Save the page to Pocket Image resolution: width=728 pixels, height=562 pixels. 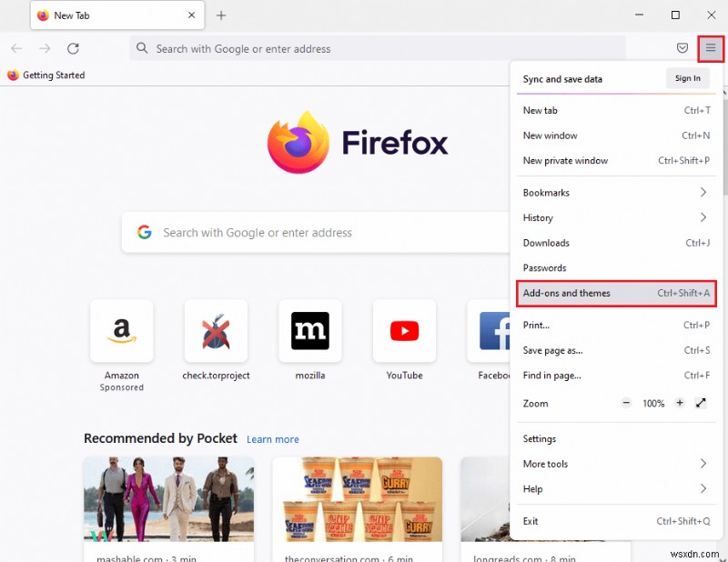point(682,48)
